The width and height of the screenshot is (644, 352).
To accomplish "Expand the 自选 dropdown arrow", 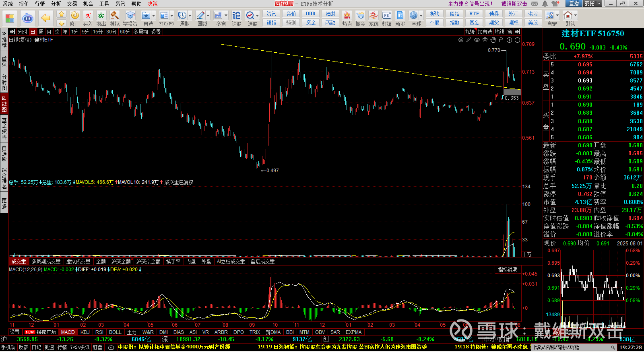I will click(x=153, y=16).
